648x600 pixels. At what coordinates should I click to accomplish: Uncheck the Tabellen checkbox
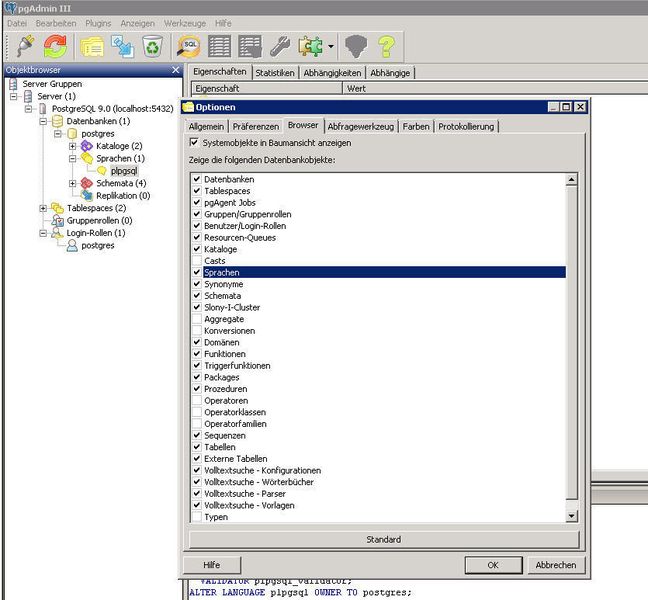(x=197, y=447)
